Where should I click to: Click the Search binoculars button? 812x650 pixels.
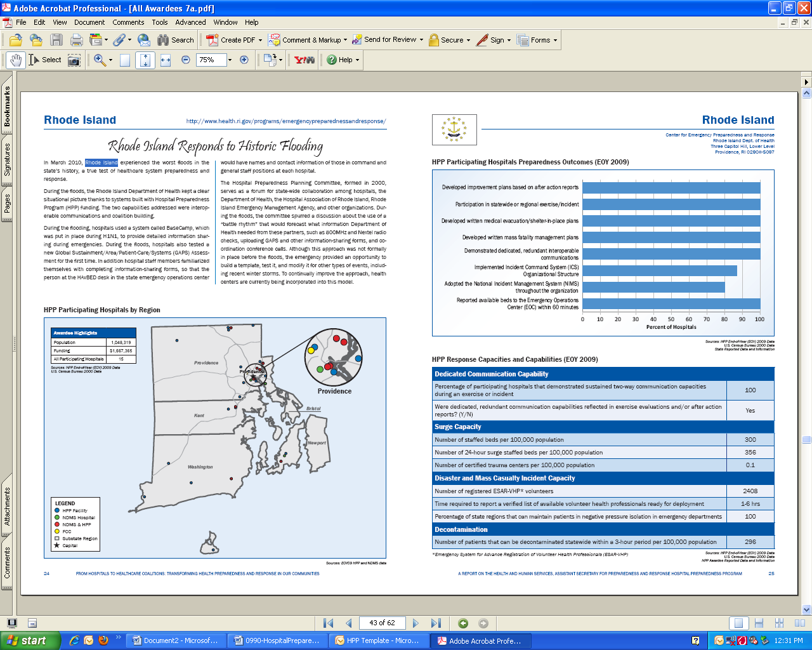175,40
